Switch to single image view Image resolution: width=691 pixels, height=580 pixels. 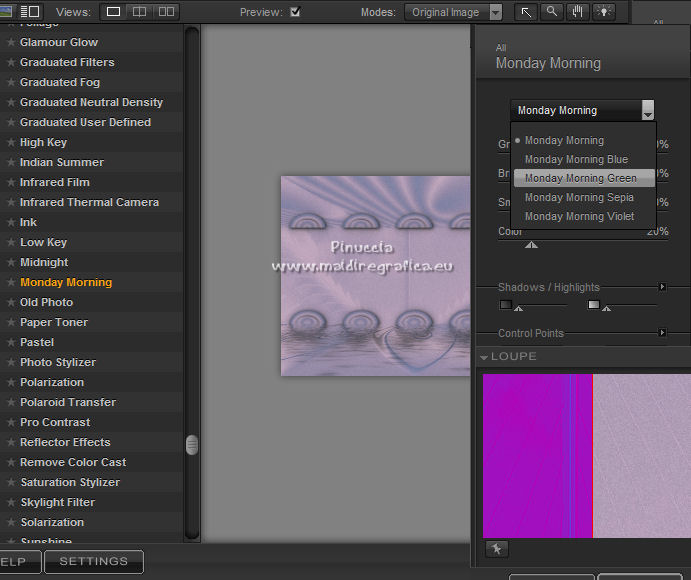[113, 12]
